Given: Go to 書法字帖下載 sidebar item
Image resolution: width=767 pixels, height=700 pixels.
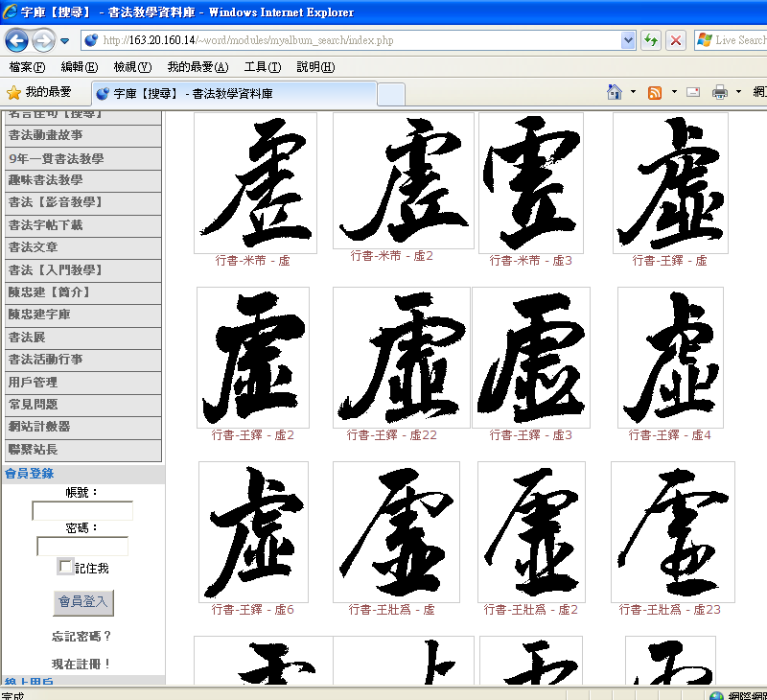Looking at the screenshot, I should pos(83,225).
